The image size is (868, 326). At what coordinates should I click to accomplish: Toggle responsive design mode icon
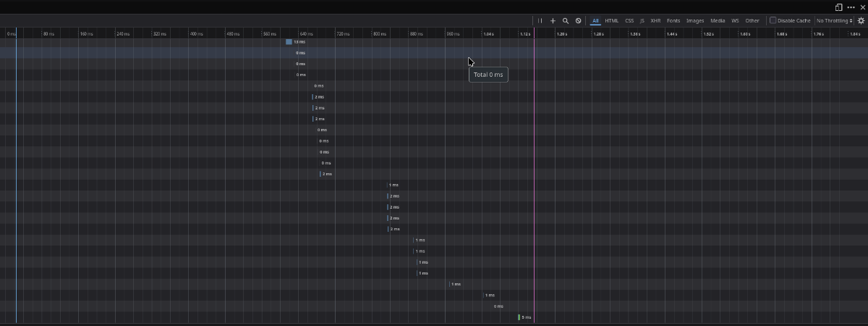click(839, 7)
